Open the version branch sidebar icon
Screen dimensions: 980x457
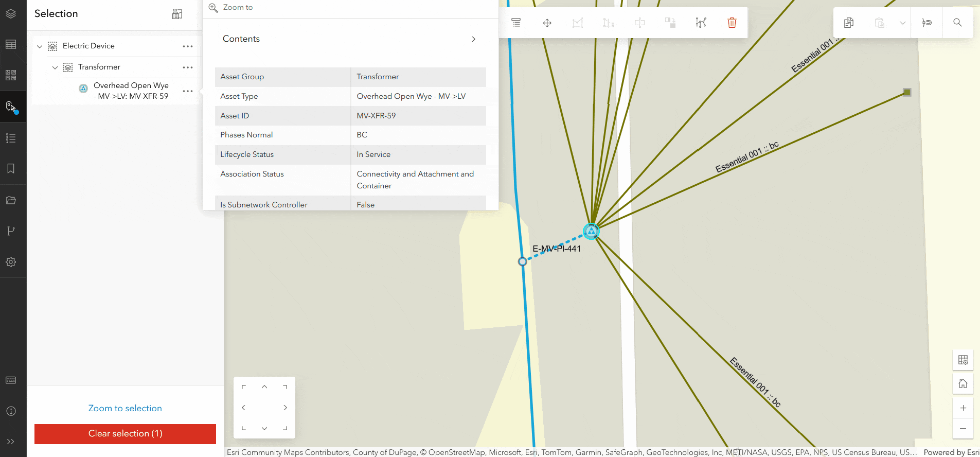[11, 231]
